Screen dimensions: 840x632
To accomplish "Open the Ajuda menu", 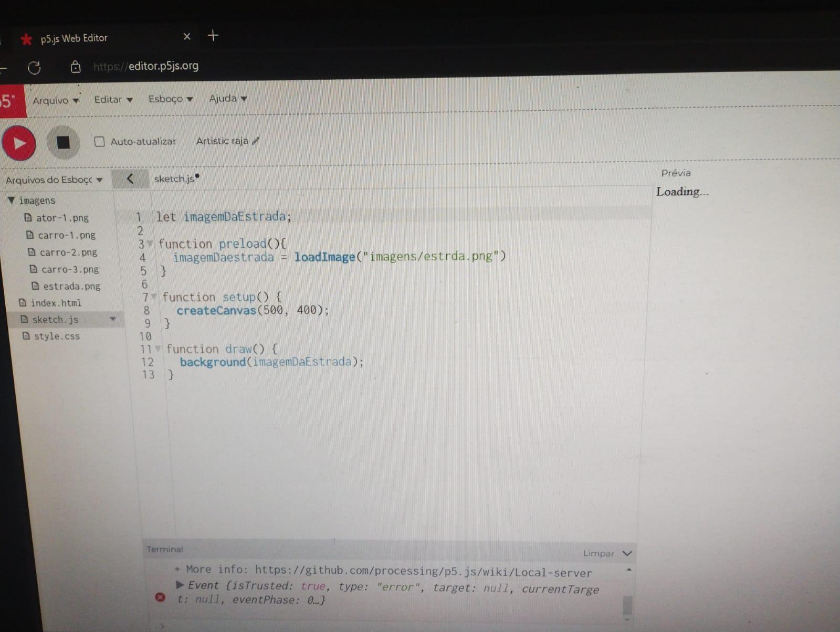I will (228, 98).
